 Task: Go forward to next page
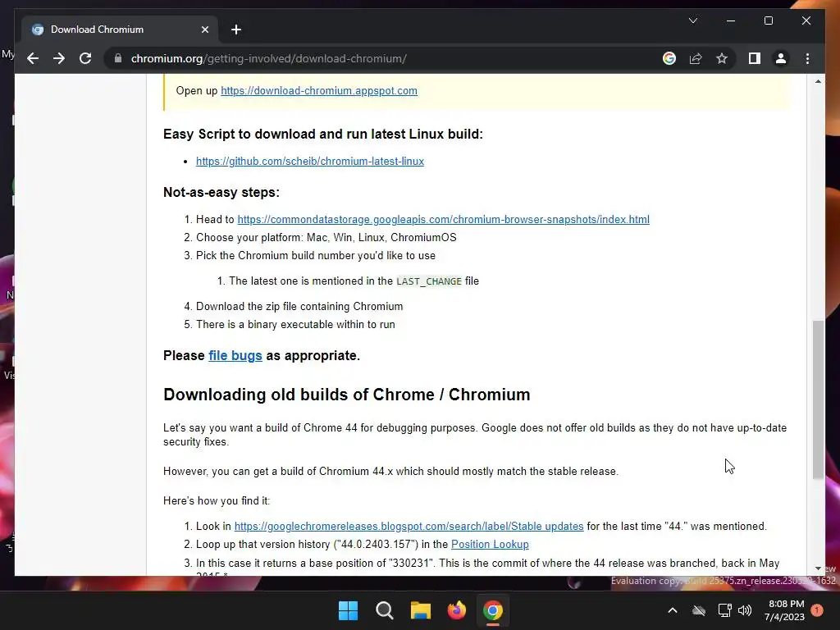59,58
